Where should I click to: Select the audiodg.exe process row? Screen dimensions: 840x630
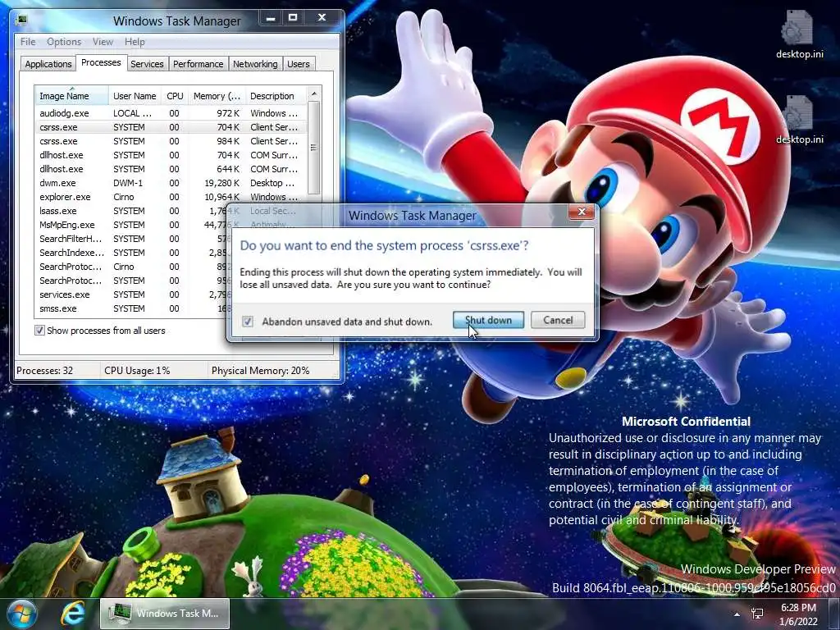171,113
